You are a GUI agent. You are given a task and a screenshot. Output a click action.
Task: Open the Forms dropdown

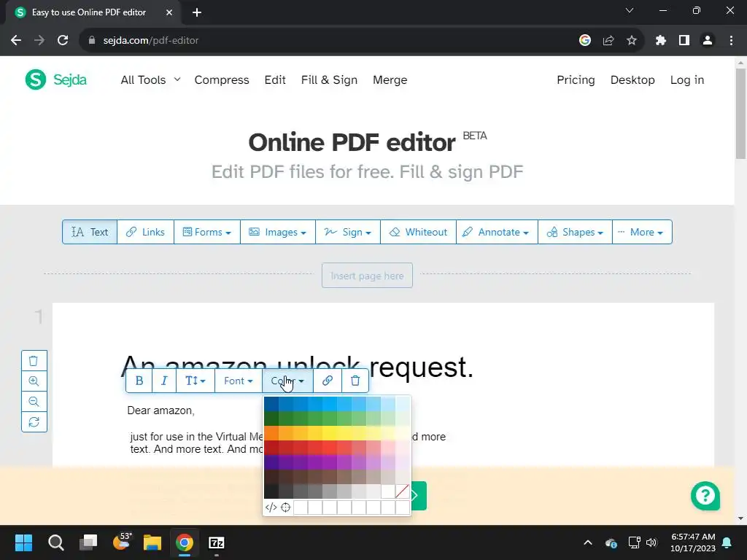(x=206, y=232)
